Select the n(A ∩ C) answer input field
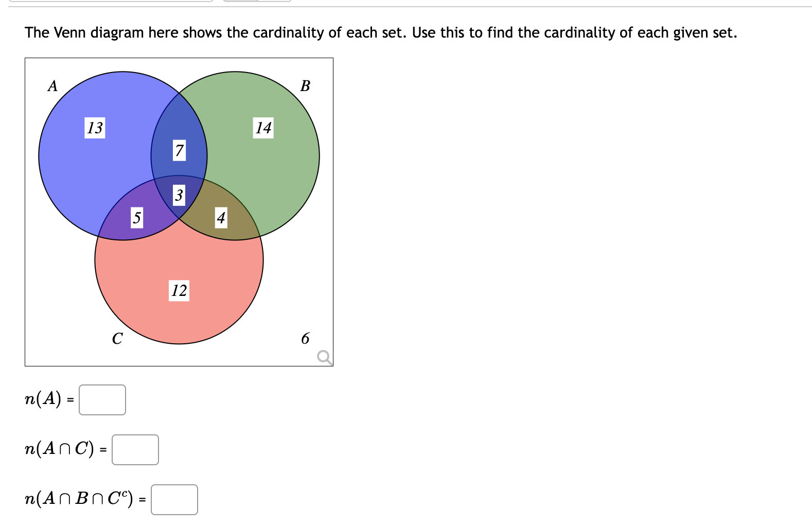The image size is (812, 527). [135, 450]
